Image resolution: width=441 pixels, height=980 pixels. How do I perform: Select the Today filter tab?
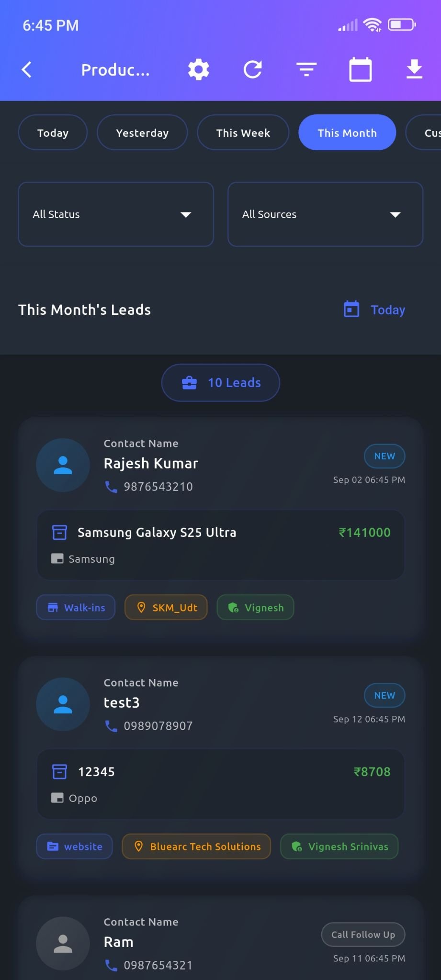[53, 133]
